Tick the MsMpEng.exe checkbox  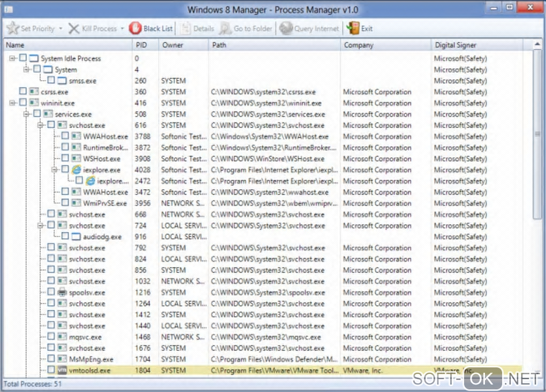point(51,358)
